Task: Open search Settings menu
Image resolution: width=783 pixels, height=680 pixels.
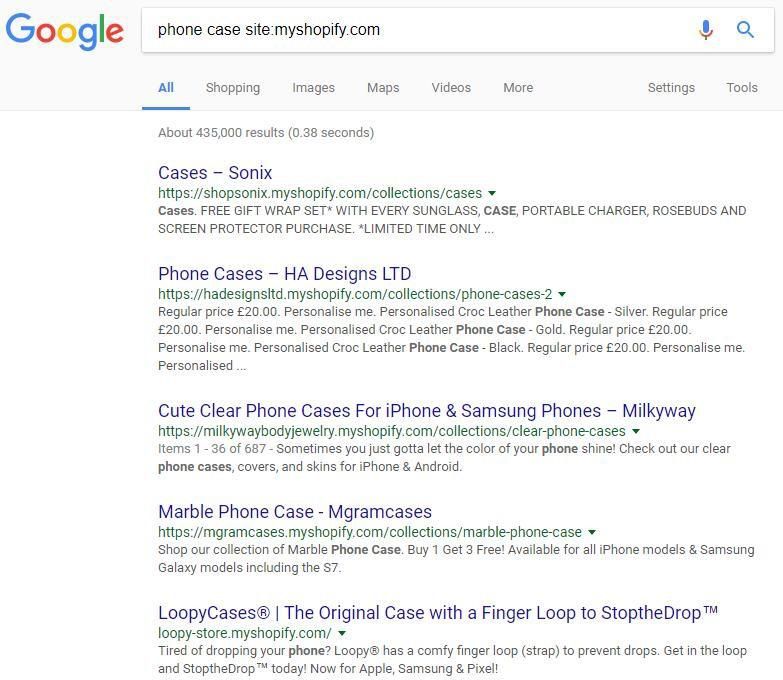Action: tap(671, 88)
